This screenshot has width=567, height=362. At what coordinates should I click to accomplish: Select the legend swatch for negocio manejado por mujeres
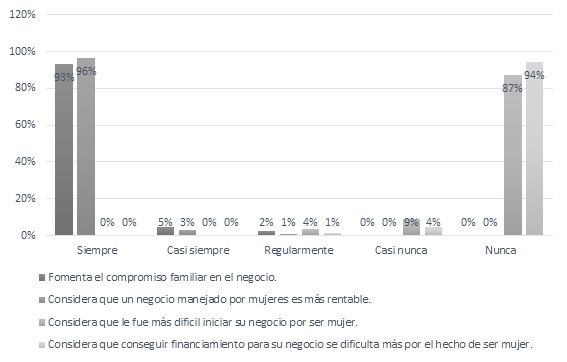tap(42, 300)
